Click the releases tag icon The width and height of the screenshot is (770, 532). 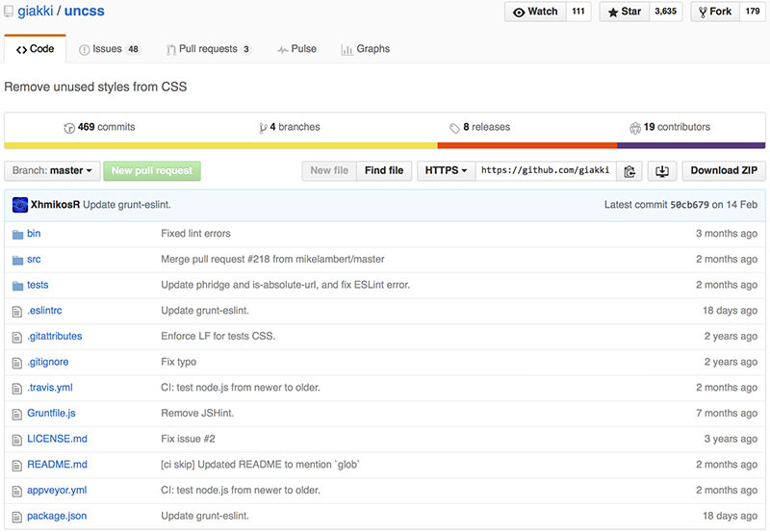pyautogui.click(x=454, y=128)
